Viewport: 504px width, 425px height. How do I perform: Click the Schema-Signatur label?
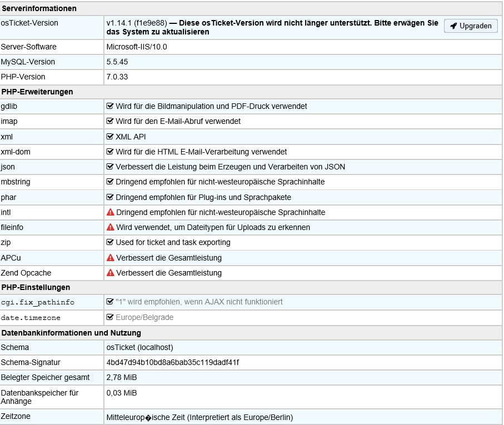pyautogui.click(x=31, y=362)
